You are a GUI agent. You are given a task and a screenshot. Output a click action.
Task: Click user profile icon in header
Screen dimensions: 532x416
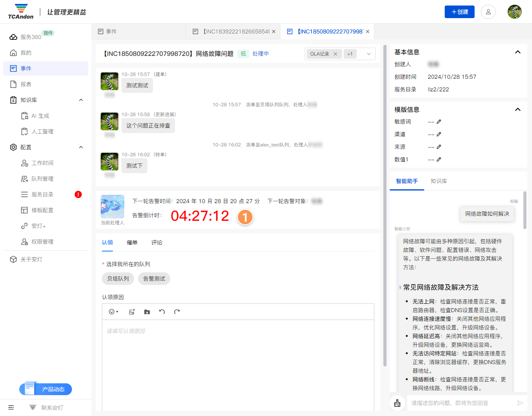click(x=488, y=12)
